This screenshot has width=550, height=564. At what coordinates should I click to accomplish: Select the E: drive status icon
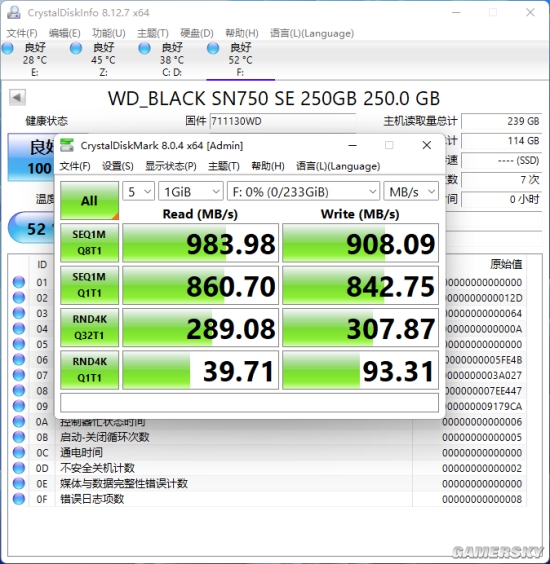8,48
